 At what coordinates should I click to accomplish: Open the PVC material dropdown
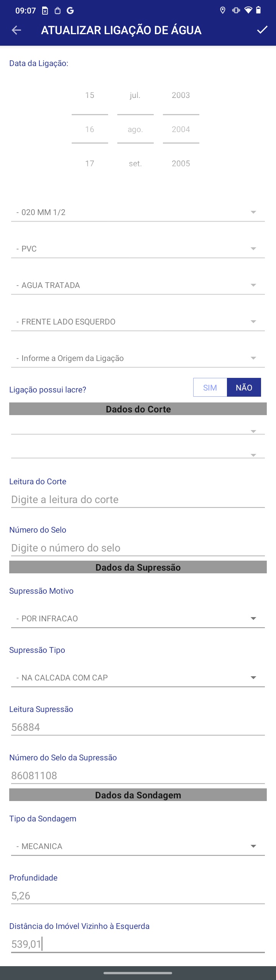(138, 249)
